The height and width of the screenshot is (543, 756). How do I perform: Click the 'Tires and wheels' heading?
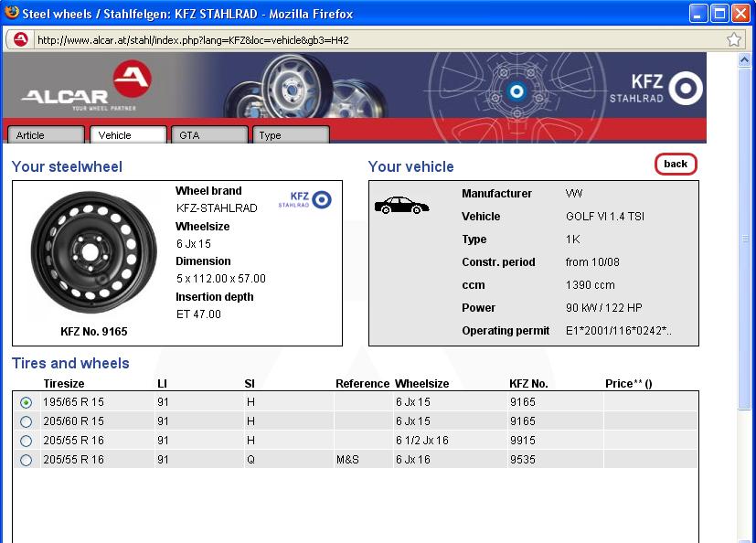(70, 363)
